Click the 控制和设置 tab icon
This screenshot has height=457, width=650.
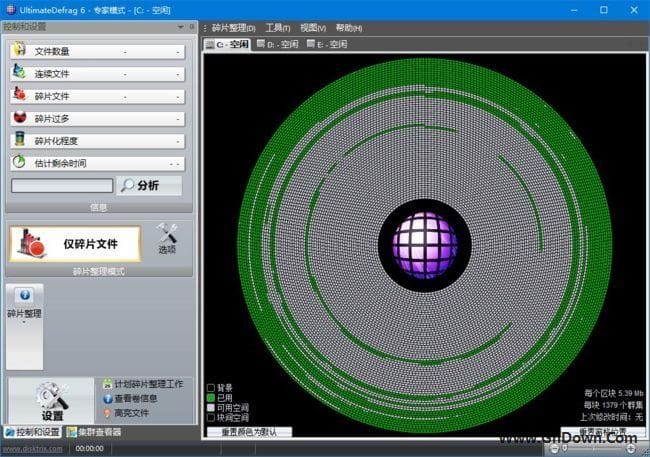tap(10, 432)
